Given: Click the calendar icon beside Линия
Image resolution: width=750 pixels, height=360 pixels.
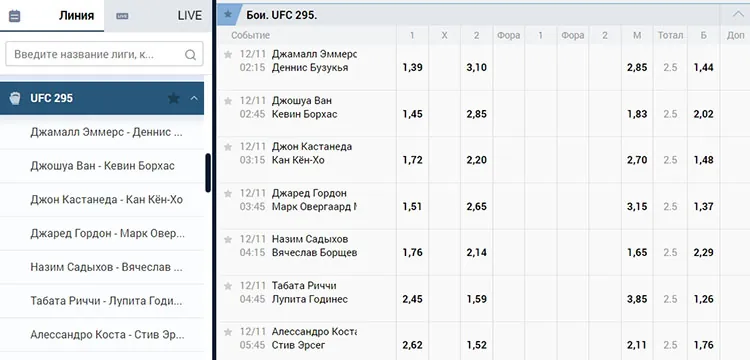Looking at the screenshot, I should 14,16.
